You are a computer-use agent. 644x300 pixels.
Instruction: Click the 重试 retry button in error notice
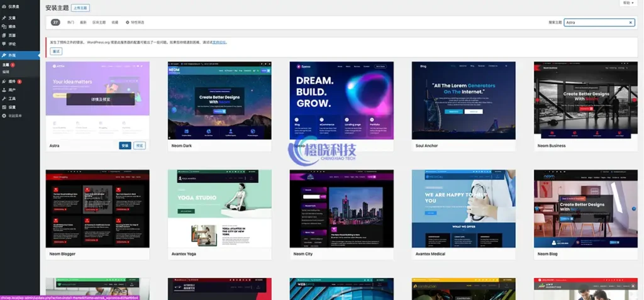(56, 51)
